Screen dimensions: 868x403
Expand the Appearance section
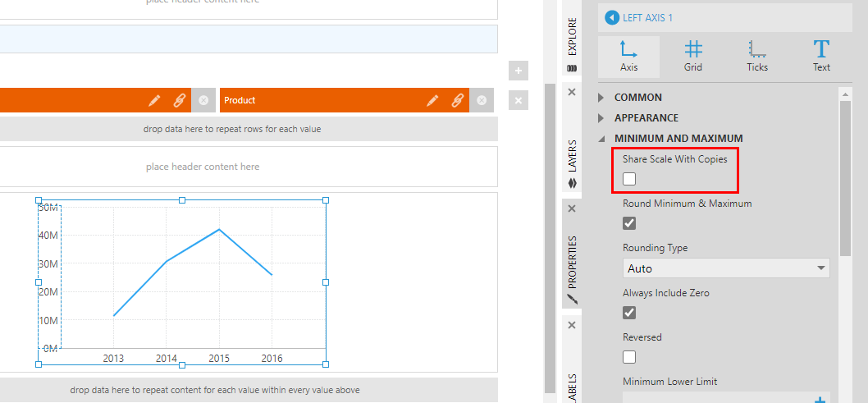[x=646, y=118]
